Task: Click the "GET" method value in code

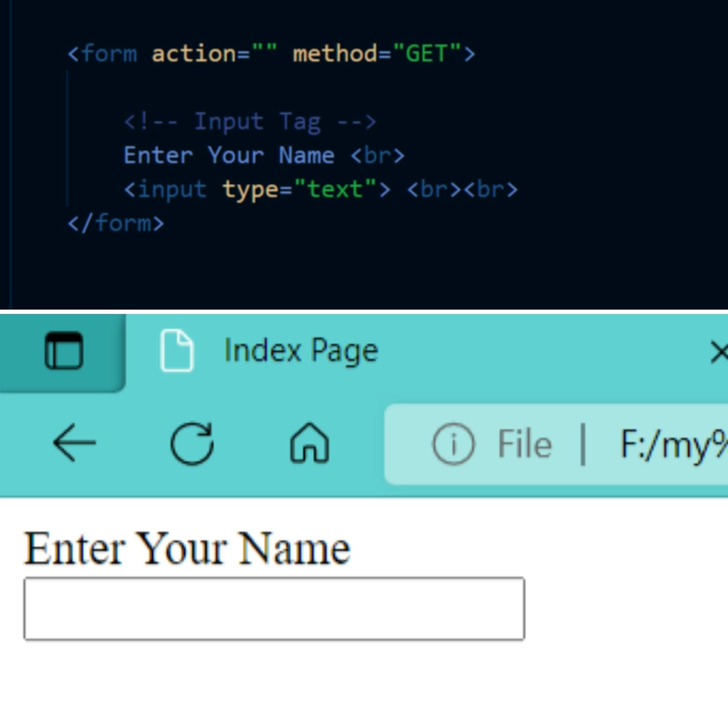Action: coord(427,53)
